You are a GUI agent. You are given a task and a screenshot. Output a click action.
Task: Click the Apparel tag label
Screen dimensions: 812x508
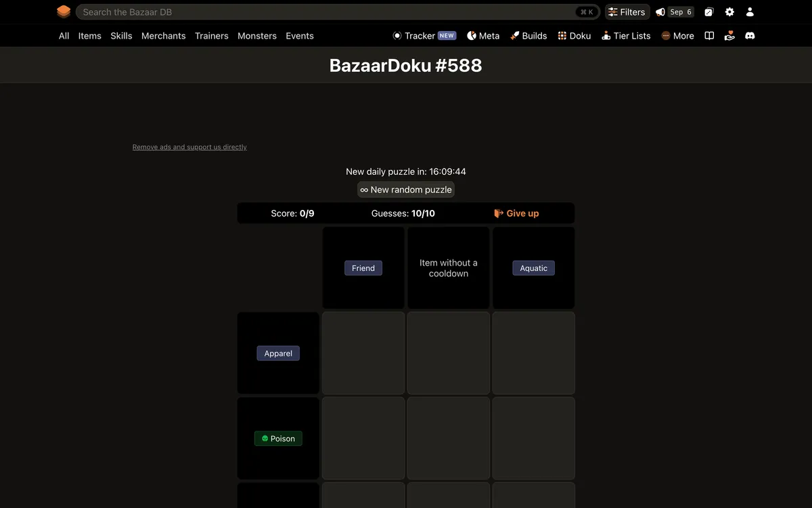pos(278,354)
